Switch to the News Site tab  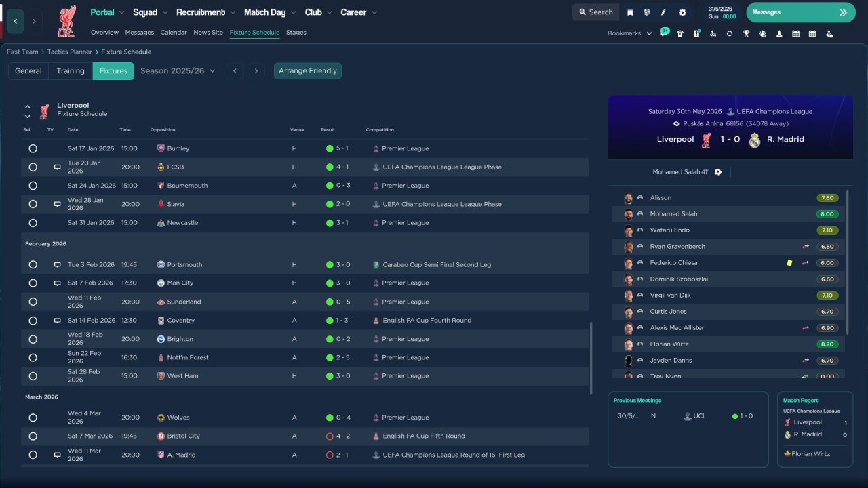point(208,33)
